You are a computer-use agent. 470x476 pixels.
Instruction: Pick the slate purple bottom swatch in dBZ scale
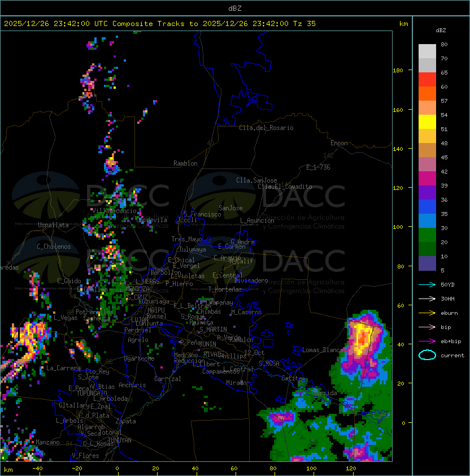pos(427,263)
